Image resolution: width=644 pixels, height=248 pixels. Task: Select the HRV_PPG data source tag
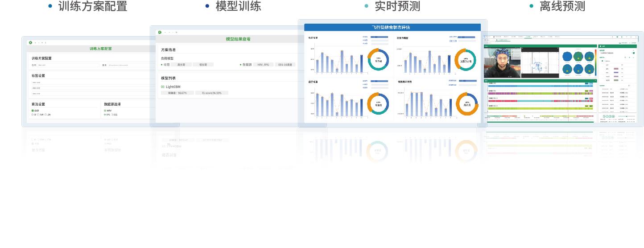pyautogui.click(x=263, y=65)
